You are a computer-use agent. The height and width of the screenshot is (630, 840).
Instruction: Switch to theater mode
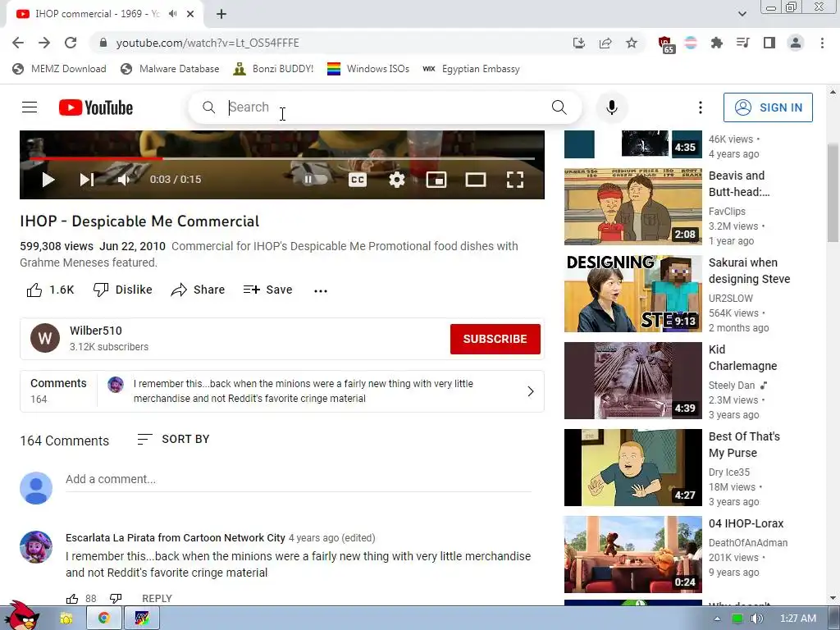(x=476, y=180)
